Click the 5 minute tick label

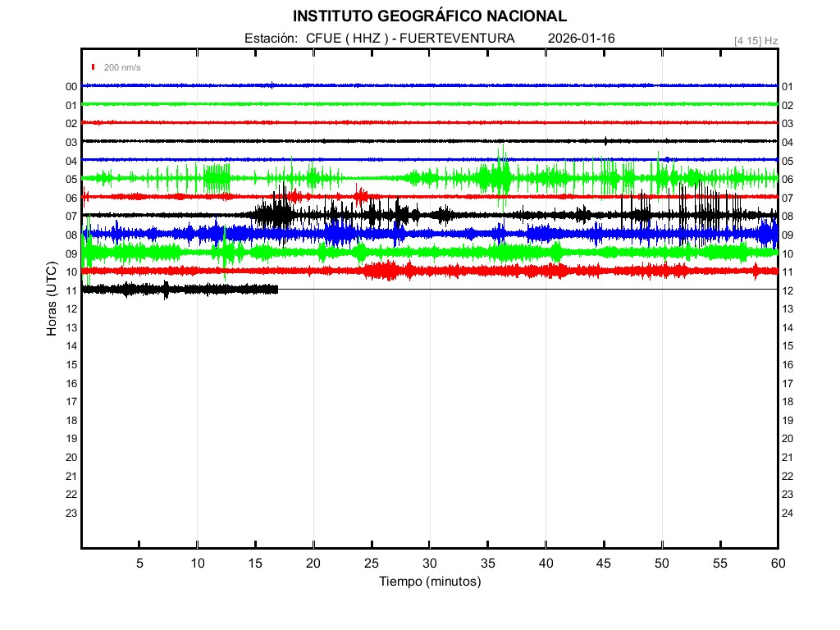point(139,564)
